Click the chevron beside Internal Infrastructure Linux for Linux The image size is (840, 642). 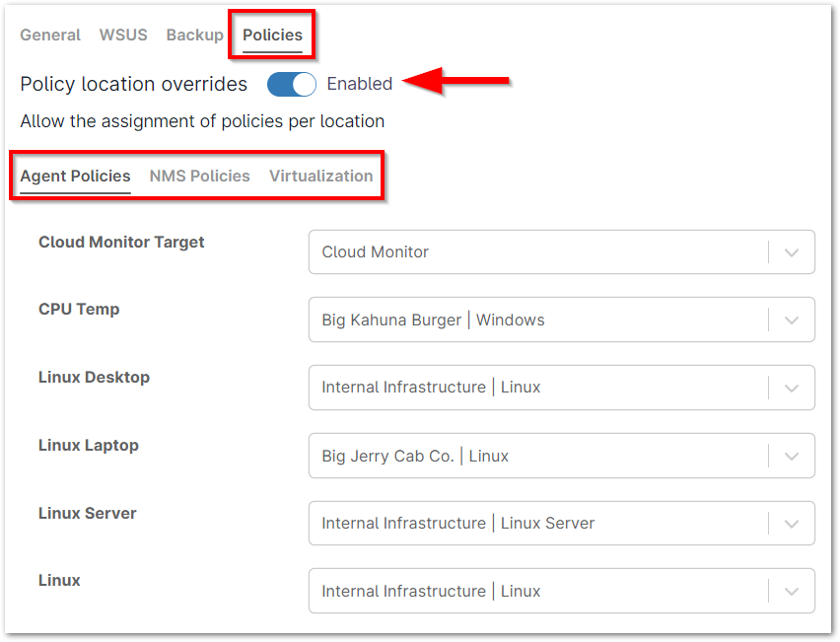pos(791,592)
